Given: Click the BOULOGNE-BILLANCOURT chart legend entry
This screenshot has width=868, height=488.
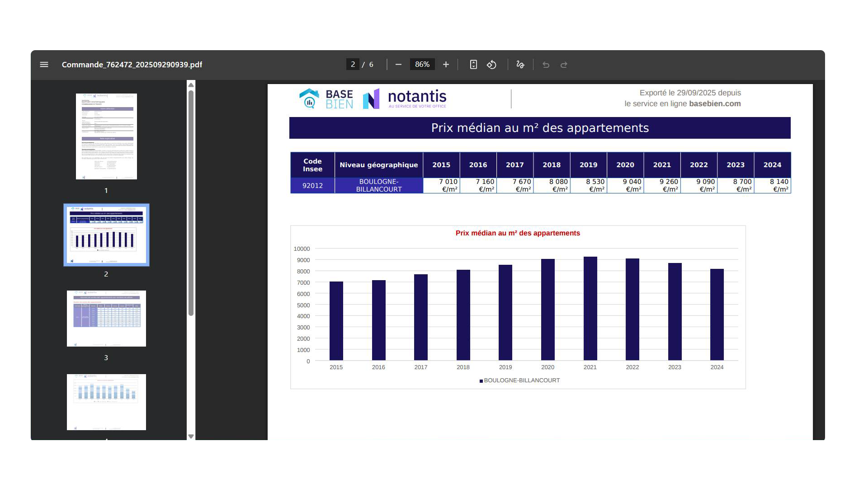Looking at the screenshot, I should tap(521, 380).
